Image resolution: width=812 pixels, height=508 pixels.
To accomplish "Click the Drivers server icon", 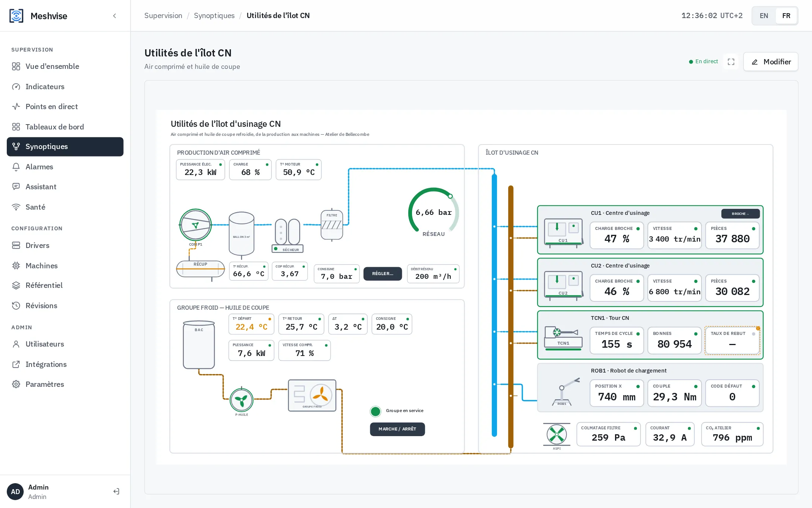I will (x=16, y=245).
